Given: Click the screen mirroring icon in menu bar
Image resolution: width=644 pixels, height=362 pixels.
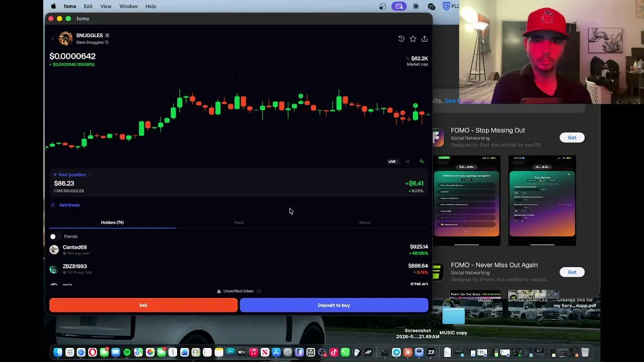Looking at the screenshot, I should [399, 6].
